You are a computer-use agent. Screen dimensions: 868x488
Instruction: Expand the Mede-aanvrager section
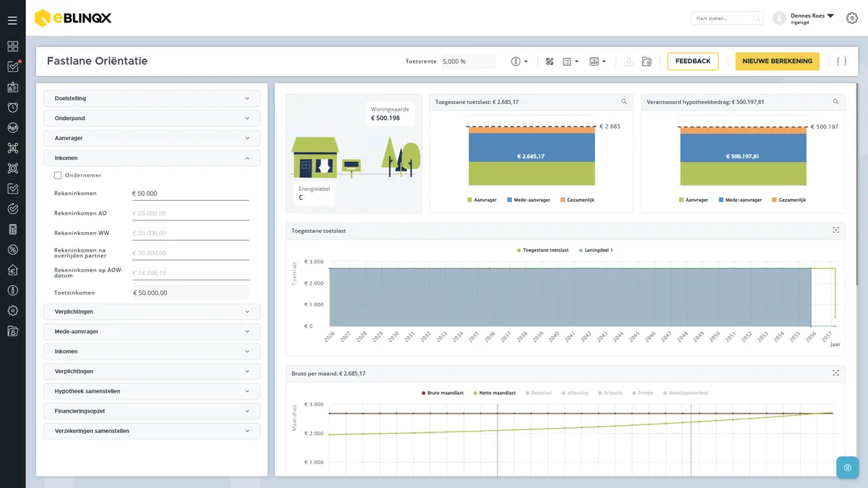[x=152, y=331]
